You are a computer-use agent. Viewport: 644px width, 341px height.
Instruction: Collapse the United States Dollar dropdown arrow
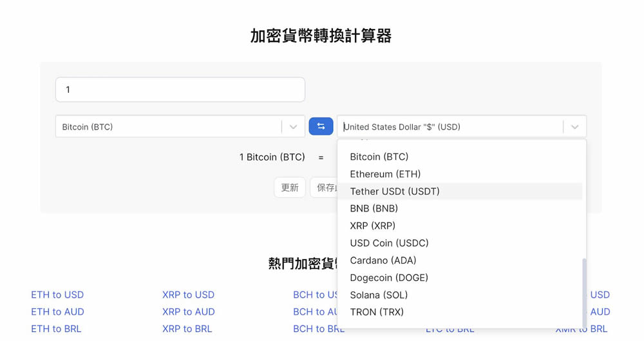coord(574,127)
